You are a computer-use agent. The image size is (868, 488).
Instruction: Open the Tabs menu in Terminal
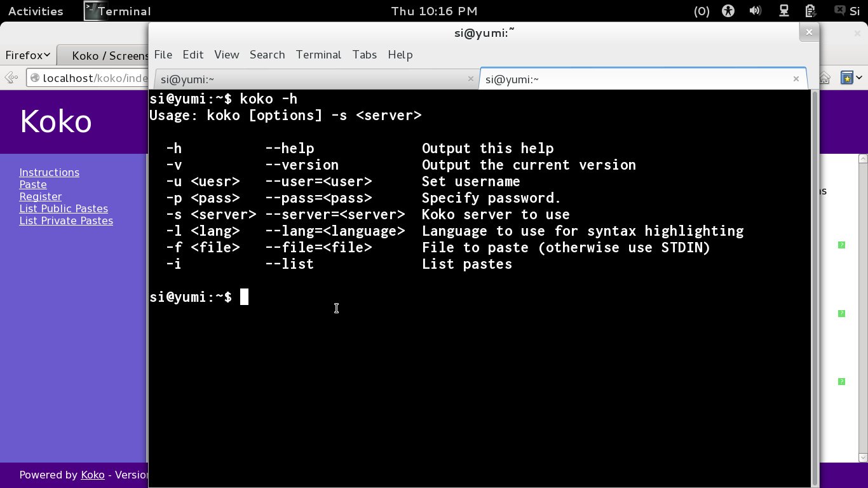click(364, 55)
